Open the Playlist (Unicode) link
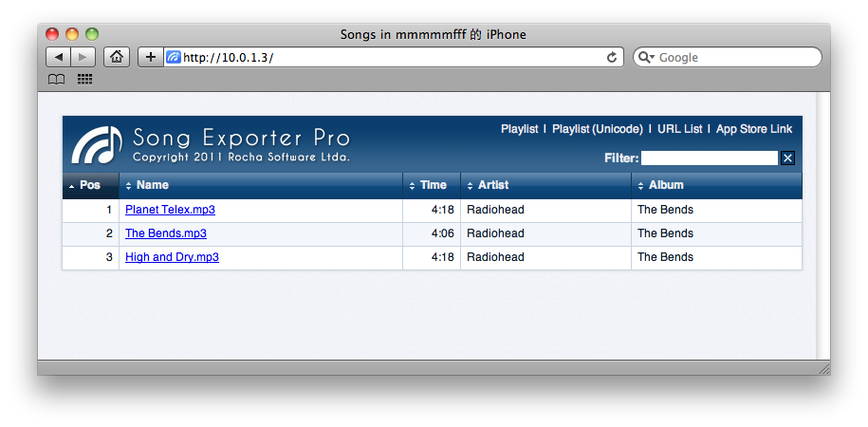This screenshot has width=868, height=427. [x=598, y=129]
